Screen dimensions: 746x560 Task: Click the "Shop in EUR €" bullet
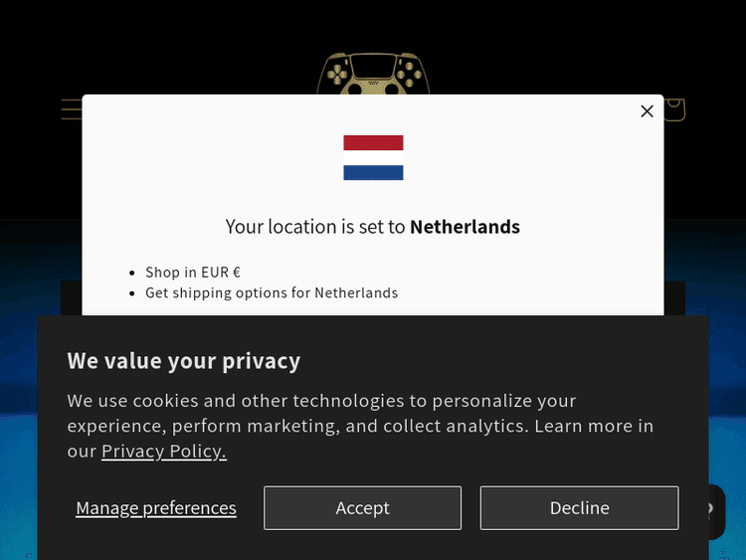click(x=193, y=273)
